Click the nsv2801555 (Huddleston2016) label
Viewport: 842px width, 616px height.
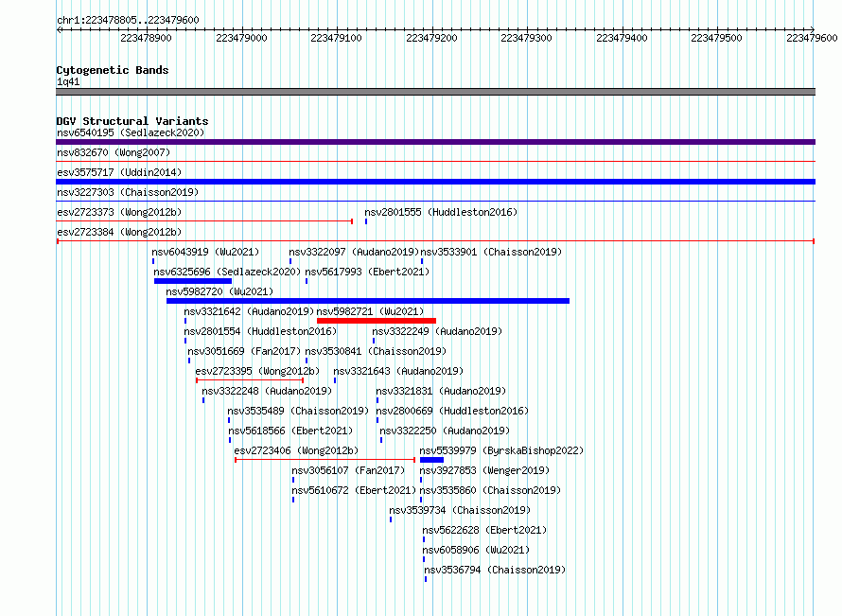[x=441, y=212]
